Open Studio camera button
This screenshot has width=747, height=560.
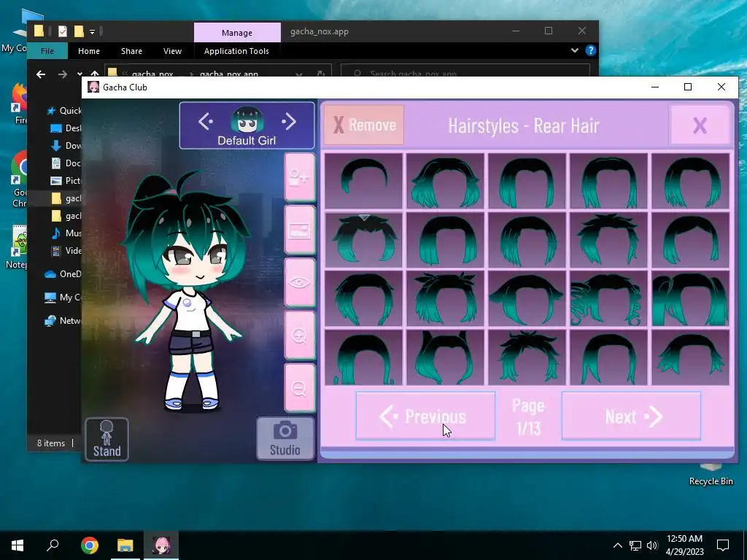(285, 438)
